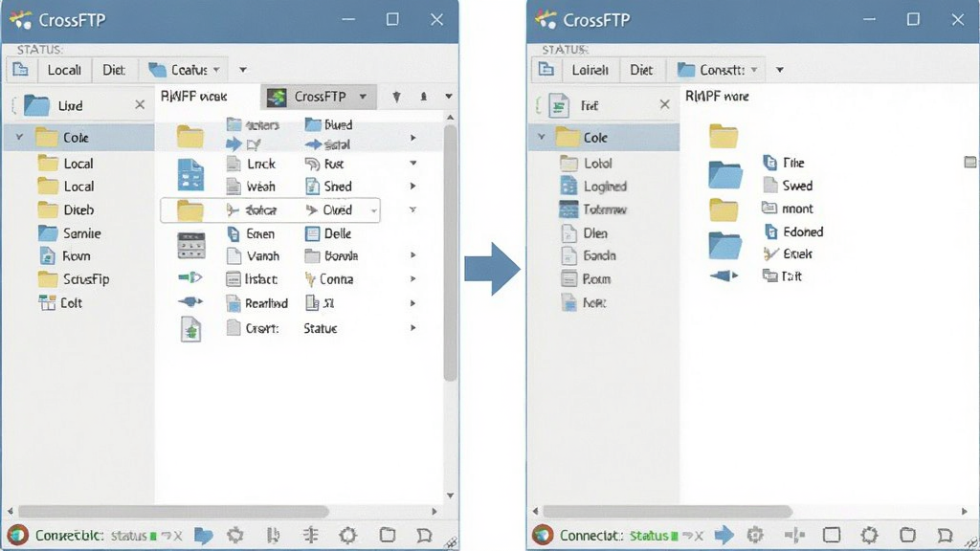The image size is (980, 551).
Task: Click the vertical scrollbar in left window file list
Action: coord(450,253)
